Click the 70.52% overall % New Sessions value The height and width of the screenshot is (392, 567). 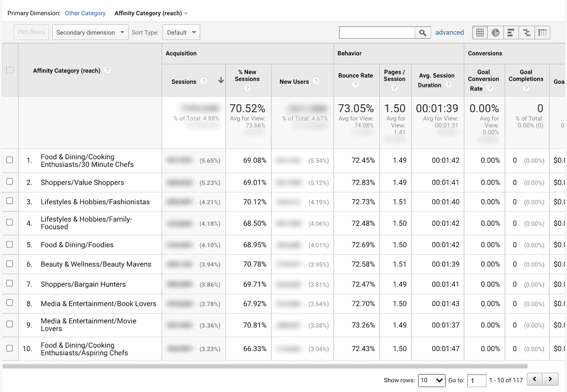[248, 108]
